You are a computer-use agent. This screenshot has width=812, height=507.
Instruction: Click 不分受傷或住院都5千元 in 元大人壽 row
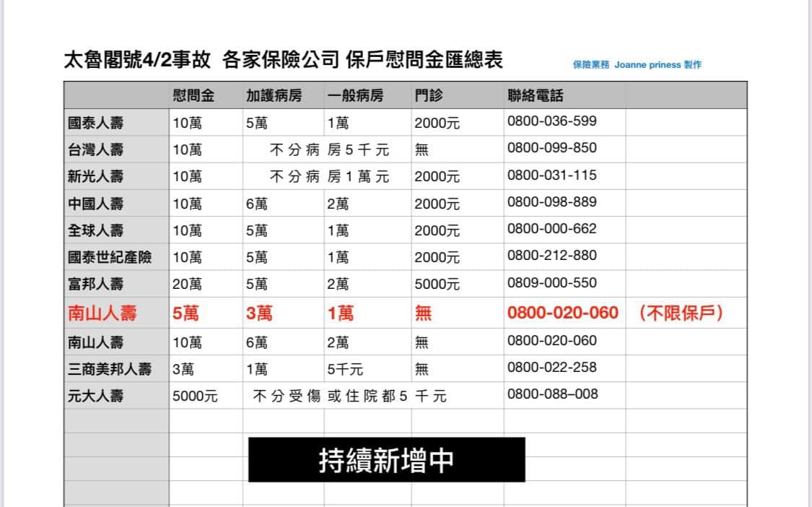tap(349, 396)
